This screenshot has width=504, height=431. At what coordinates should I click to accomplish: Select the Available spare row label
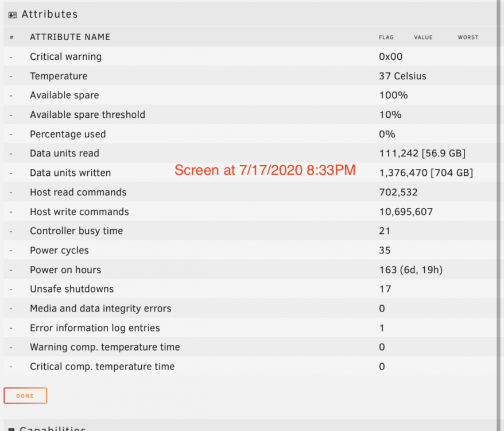tap(64, 95)
